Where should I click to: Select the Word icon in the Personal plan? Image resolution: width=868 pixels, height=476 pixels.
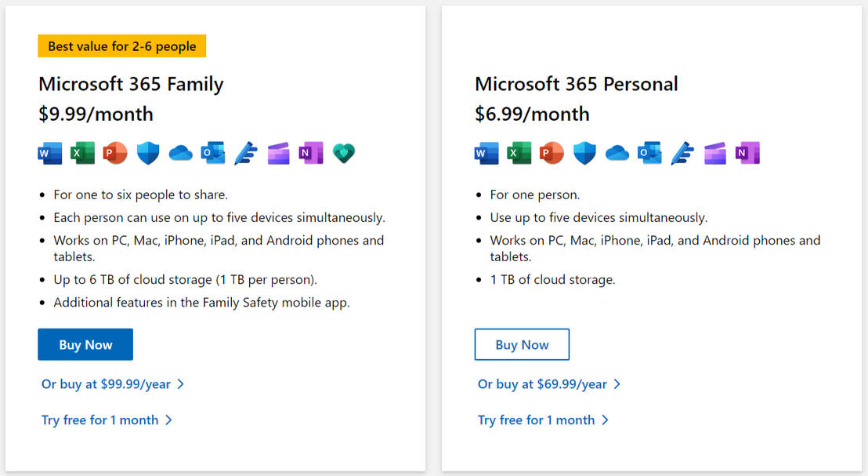(x=486, y=153)
